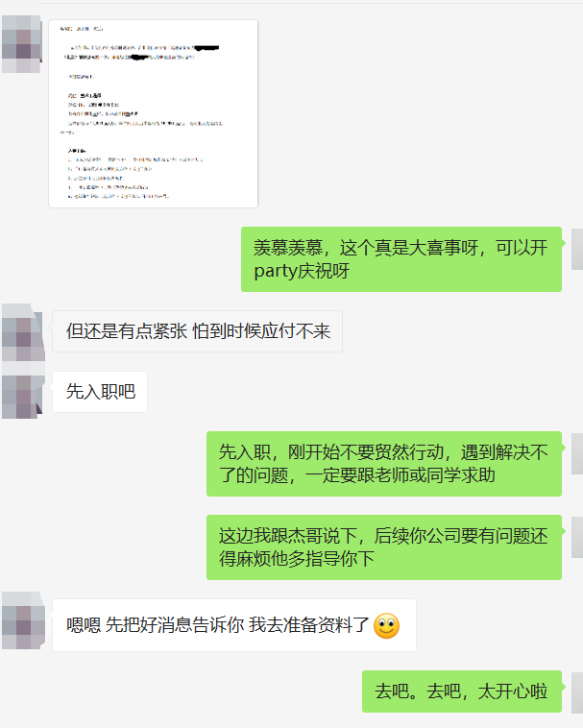Viewport: 583px width, 728px height.
Task: Select the message 但还是有点紧张 怕到时候应付不来
Action: 197,331
